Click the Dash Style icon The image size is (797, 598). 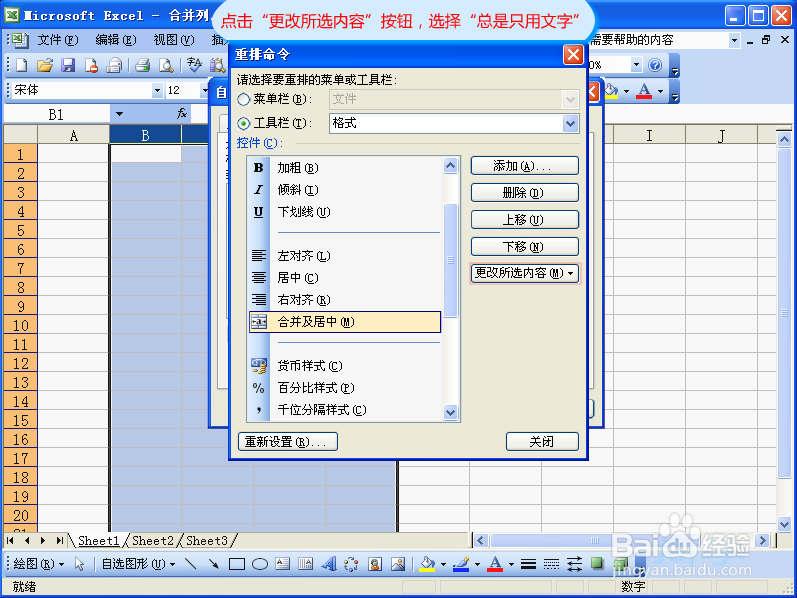pos(551,564)
